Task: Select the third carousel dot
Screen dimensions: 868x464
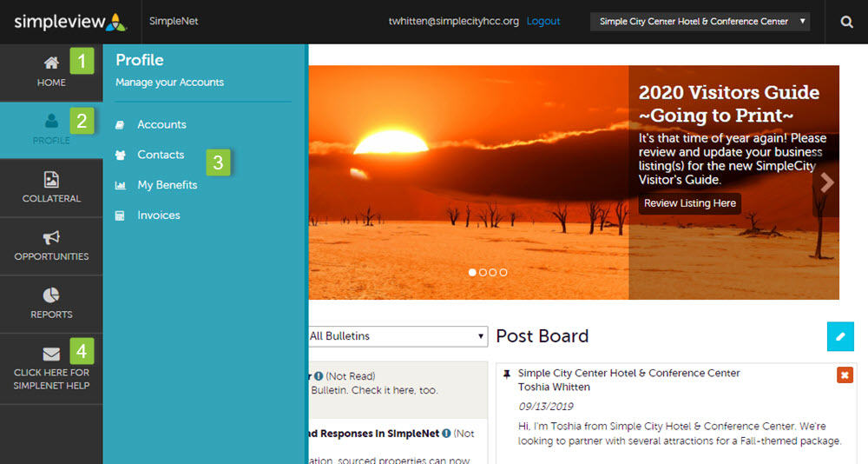Action: coord(493,273)
